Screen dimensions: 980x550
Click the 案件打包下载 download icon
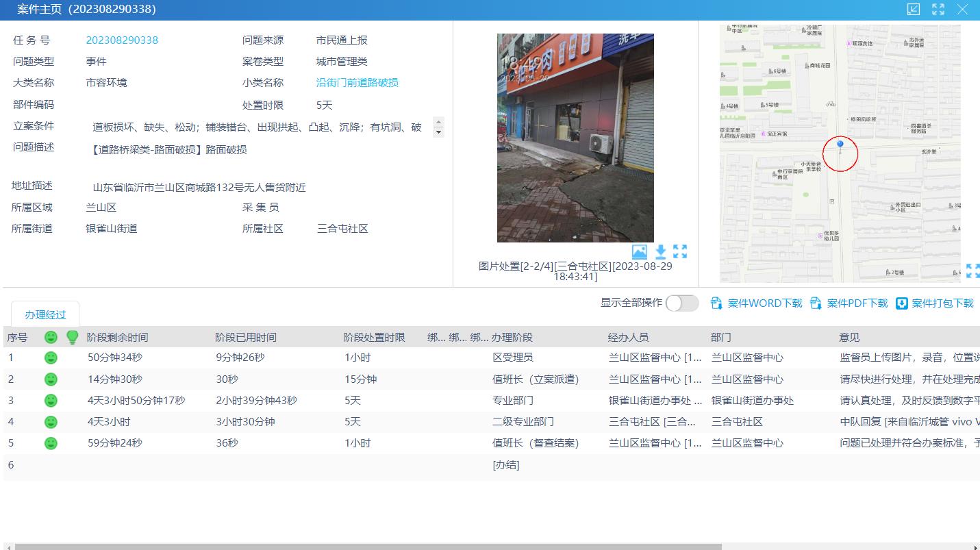click(x=902, y=303)
